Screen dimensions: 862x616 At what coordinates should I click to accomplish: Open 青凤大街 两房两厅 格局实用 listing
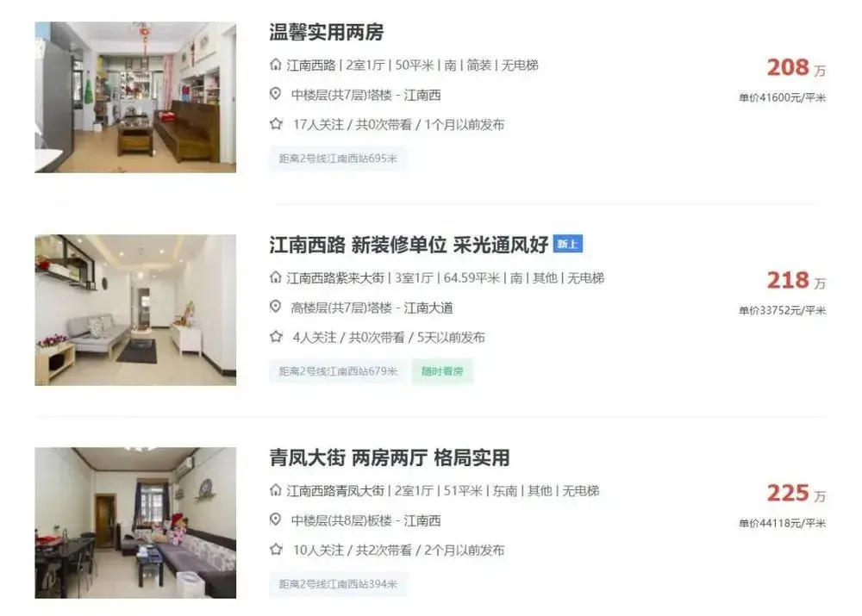pos(390,457)
